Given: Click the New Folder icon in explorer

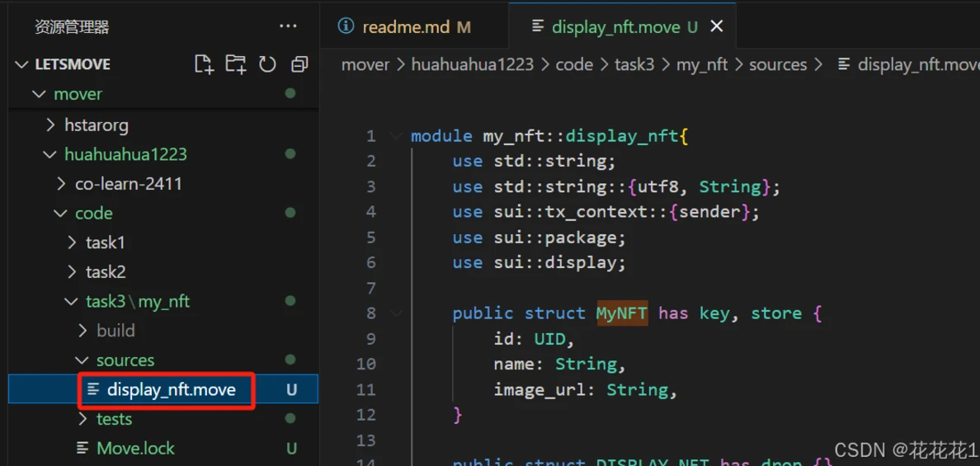Looking at the screenshot, I should [x=236, y=64].
